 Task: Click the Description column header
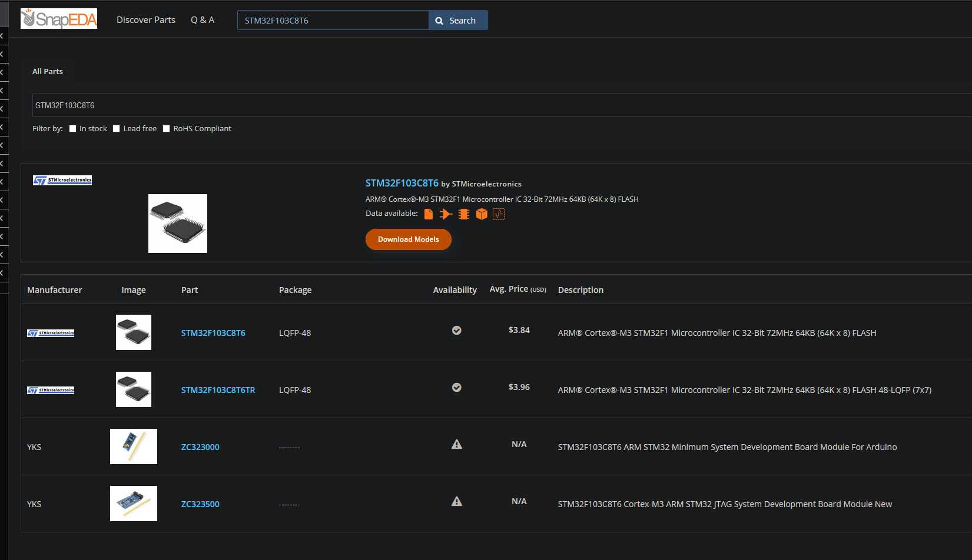click(580, 290)
